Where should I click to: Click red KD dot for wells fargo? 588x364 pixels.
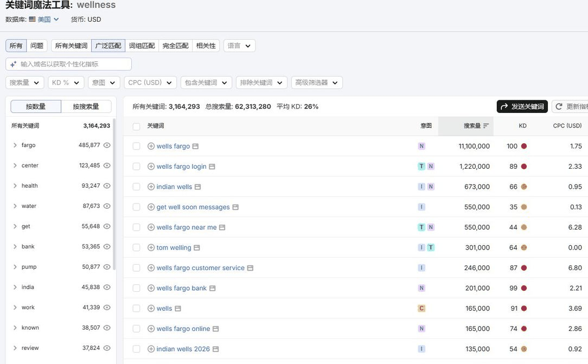click(524, 146)
